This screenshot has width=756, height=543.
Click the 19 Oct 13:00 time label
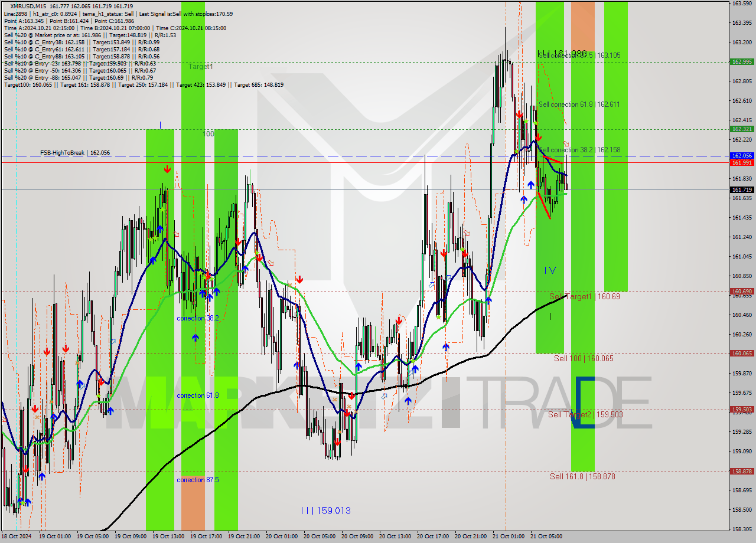pos(168,537)
